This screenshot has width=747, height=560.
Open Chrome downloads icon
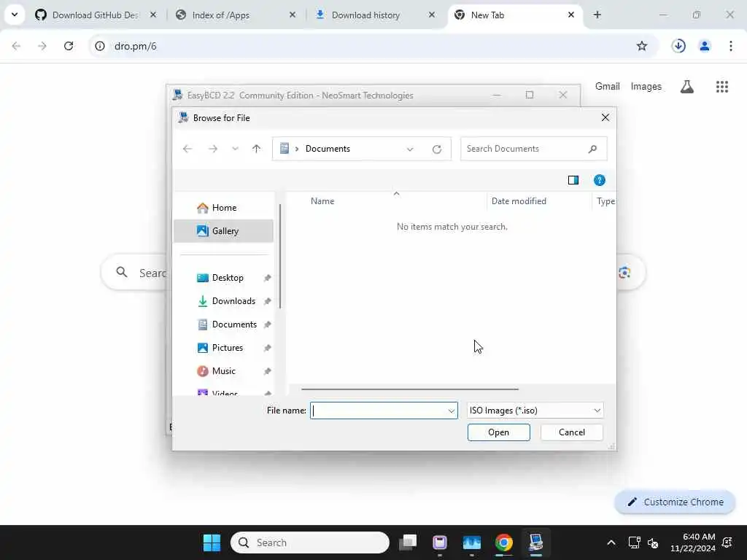tap(678, 46)
